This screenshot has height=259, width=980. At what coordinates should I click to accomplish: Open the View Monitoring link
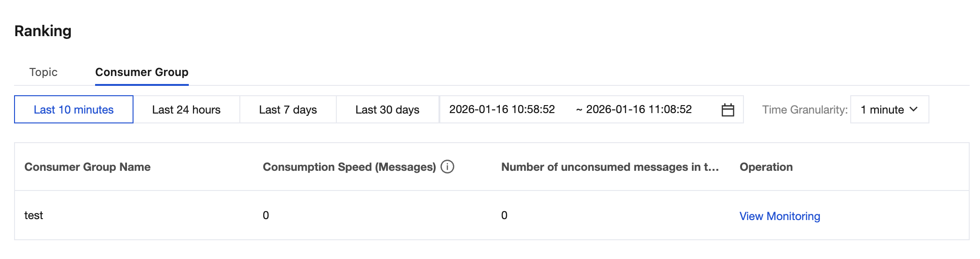click(780, 216)
